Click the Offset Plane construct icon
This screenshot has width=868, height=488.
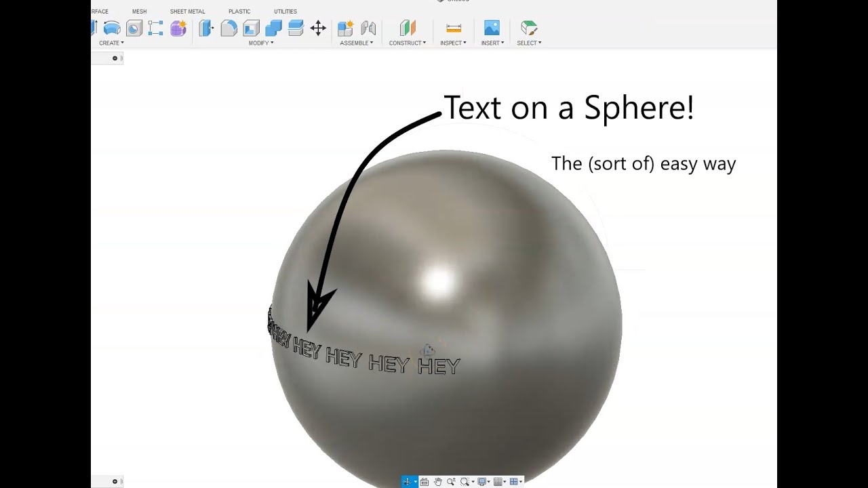tap(408, 28)
